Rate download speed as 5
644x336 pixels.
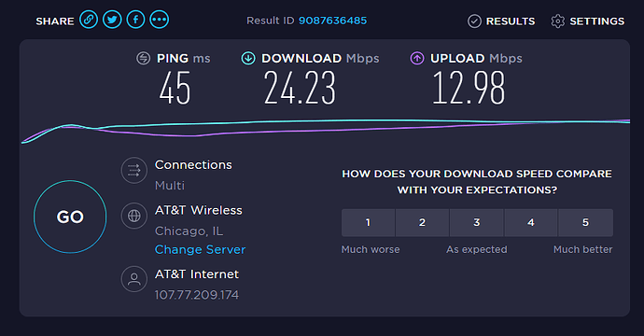586,223
